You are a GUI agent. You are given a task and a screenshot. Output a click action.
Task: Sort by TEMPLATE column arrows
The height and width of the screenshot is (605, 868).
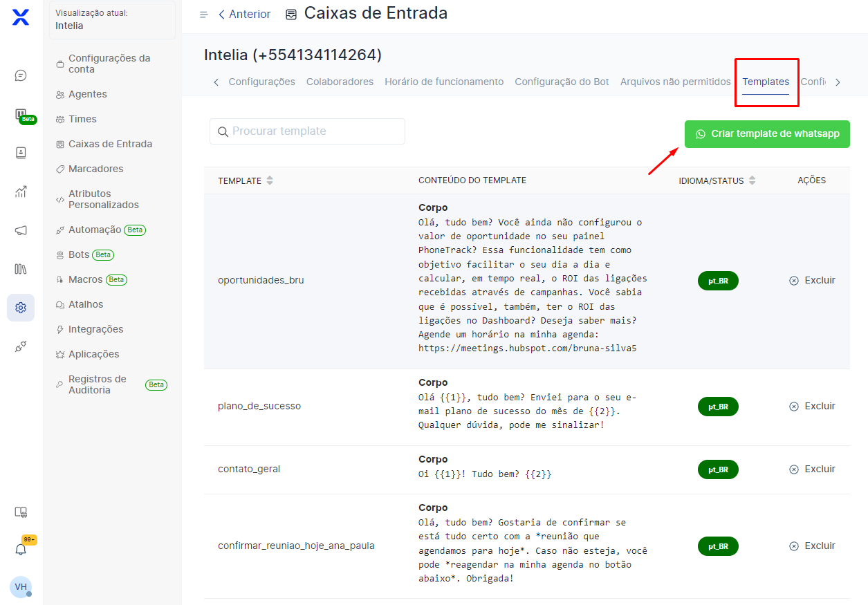[x=270, y=180]
